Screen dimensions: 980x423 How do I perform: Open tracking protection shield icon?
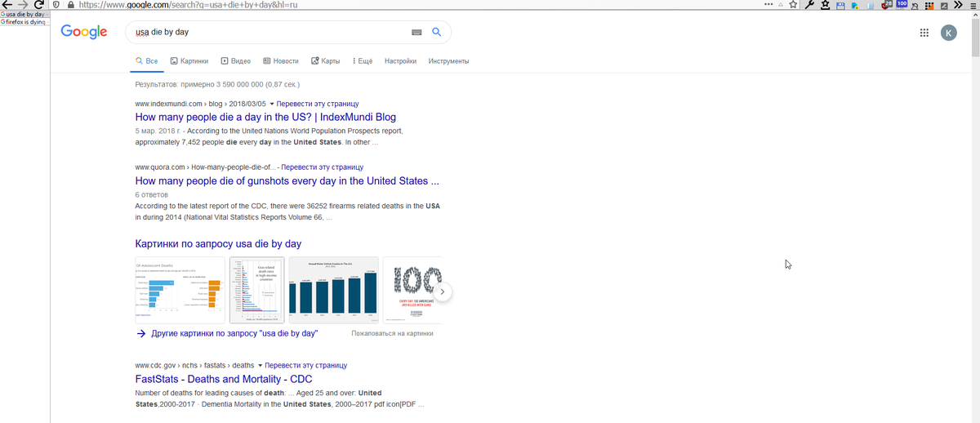coord(56,5)
